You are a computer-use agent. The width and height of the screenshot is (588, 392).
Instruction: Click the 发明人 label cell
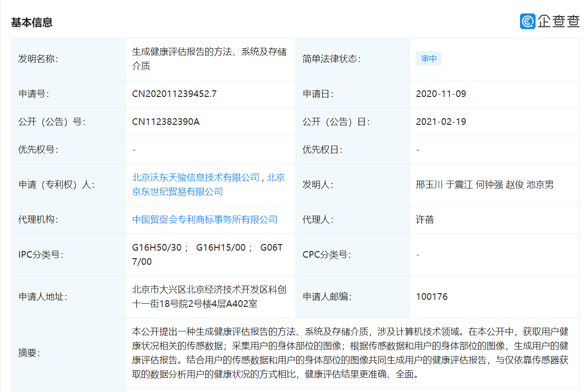(352, 185)
